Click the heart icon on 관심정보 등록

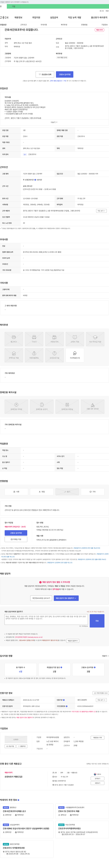coord(40,74)
